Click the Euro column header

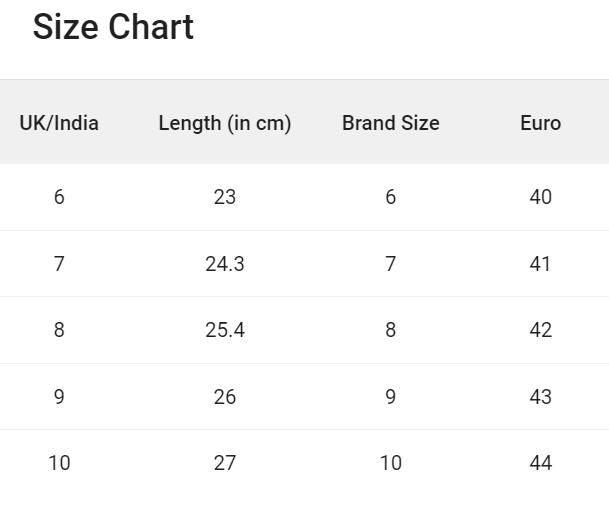coord(540,123)
